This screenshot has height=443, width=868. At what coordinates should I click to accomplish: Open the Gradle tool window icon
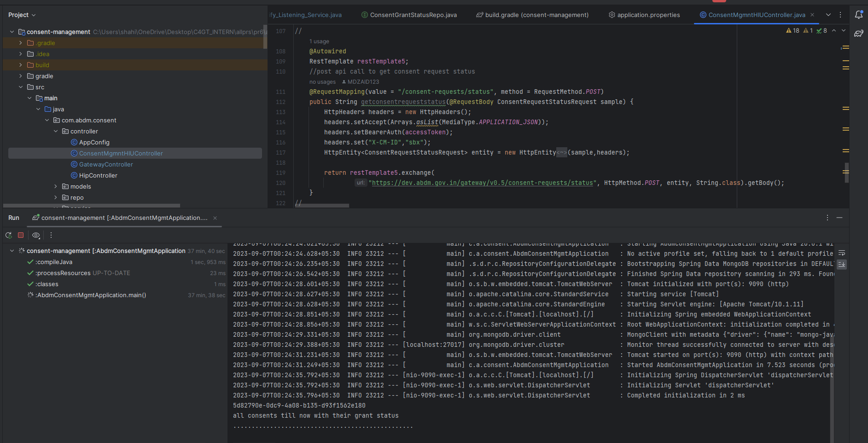click(859, 34)
